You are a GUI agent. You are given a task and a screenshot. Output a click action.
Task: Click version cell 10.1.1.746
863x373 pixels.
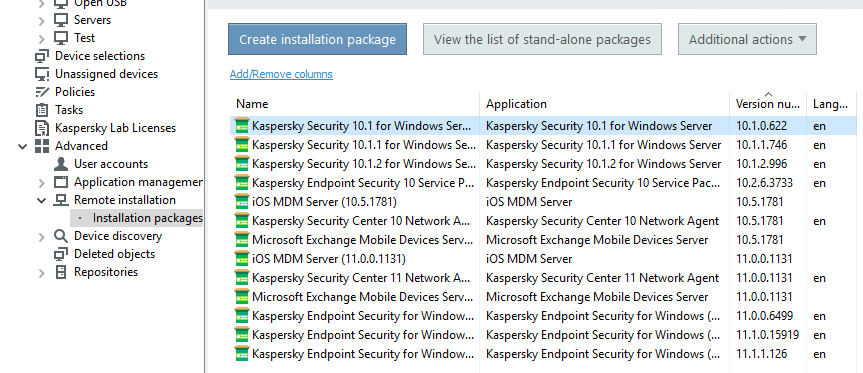pos(761,145)
